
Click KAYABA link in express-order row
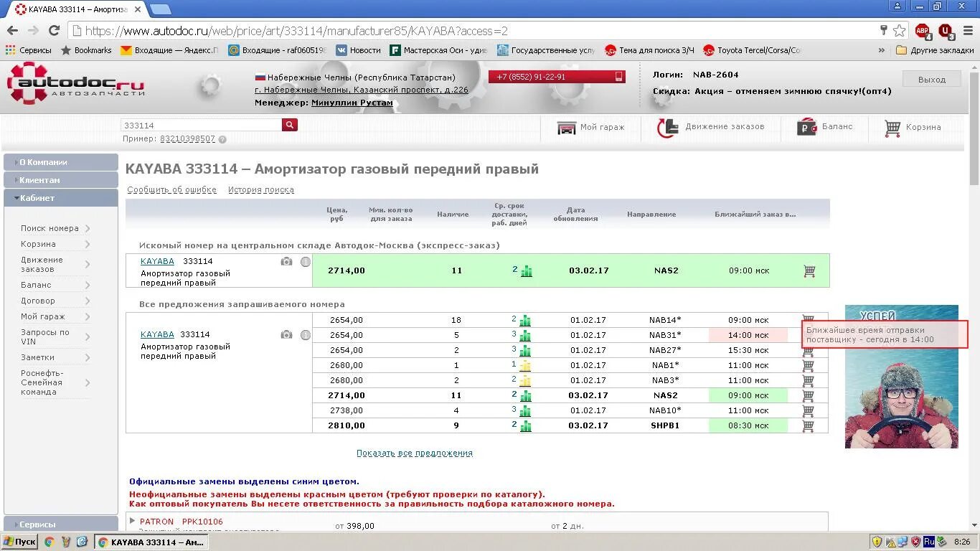[x=157, y=261]
